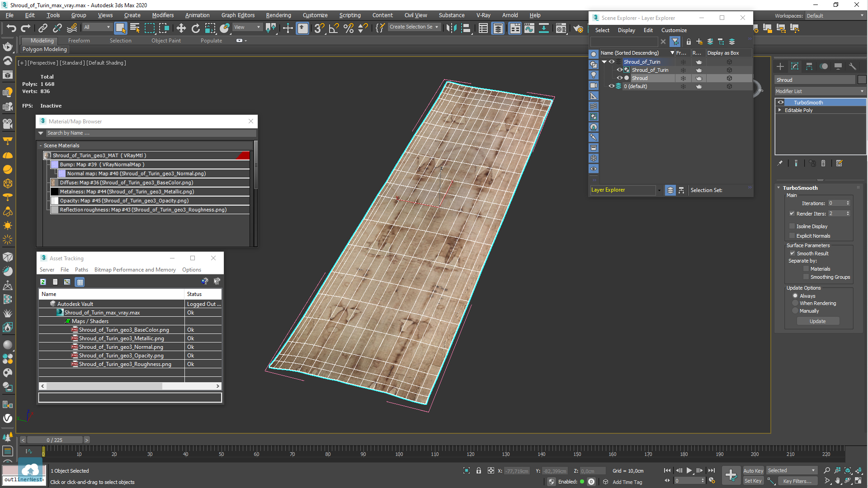Open the Hierarchy command panel
868x488 pixels.
click(809, 66)
